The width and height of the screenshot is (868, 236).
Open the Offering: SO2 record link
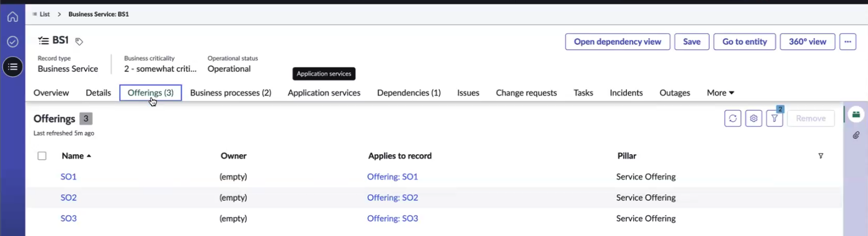(x=393, y=197)
